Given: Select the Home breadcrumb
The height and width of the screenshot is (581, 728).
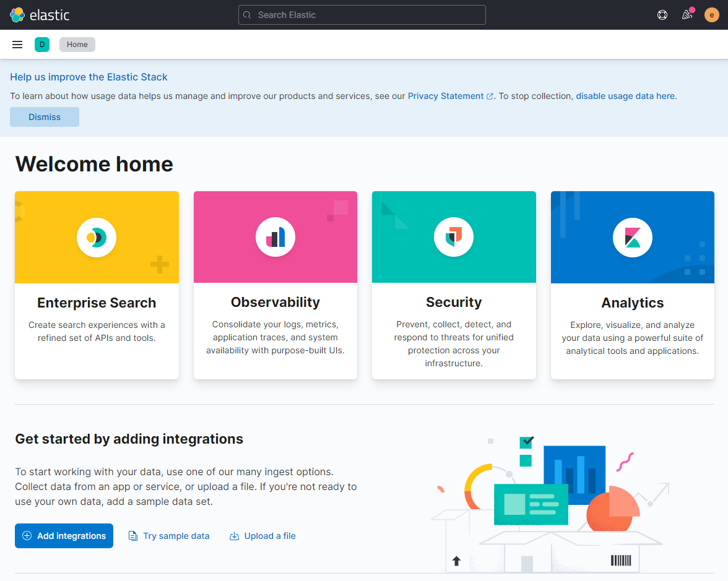Looking at the screenshot, I should point(77,44).
